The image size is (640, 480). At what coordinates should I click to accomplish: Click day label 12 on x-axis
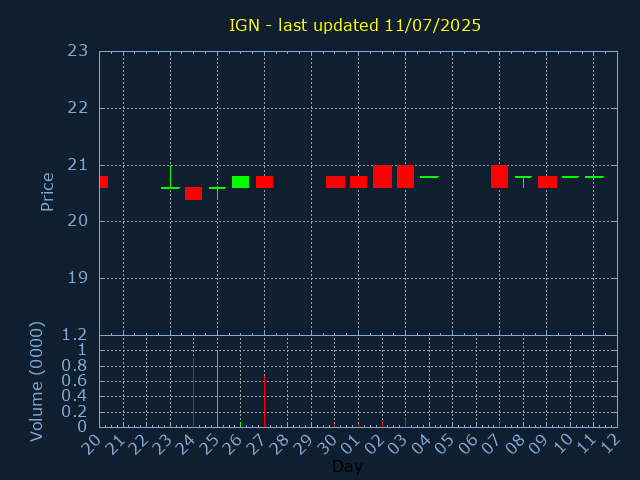click(609, 444)
